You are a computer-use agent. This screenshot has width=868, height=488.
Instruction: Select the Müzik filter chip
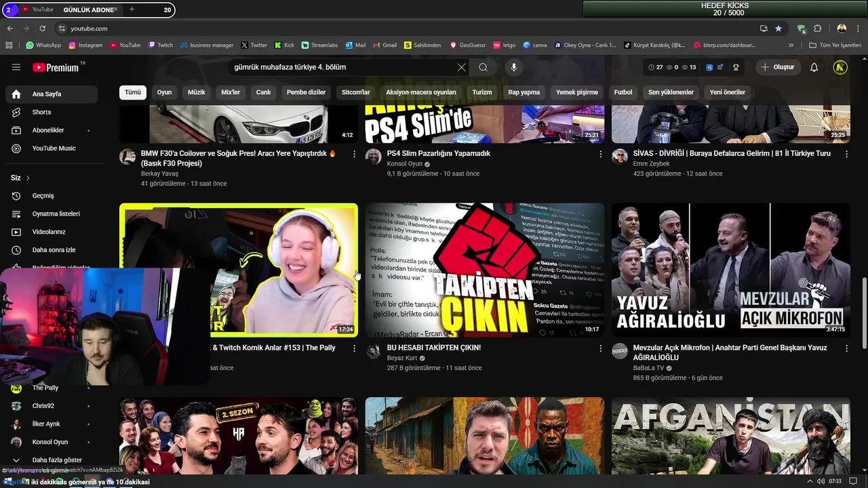pos(197,92)
